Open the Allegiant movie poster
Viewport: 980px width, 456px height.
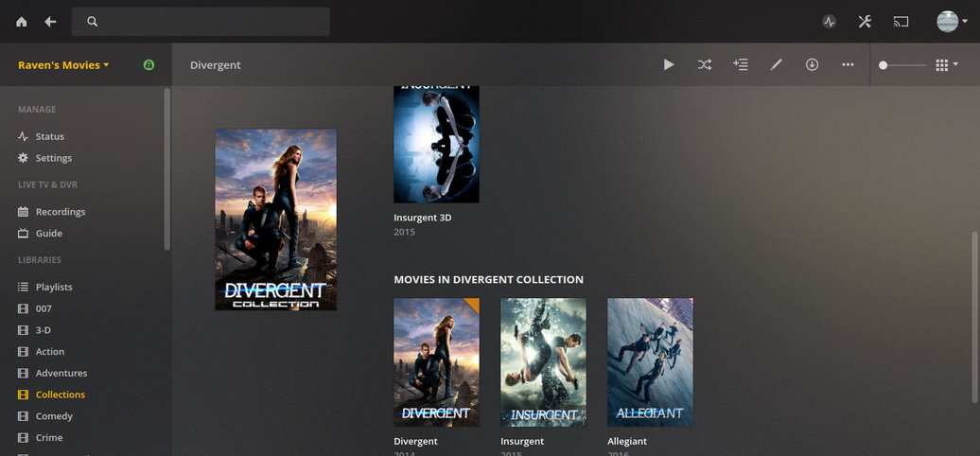(650, 362)
